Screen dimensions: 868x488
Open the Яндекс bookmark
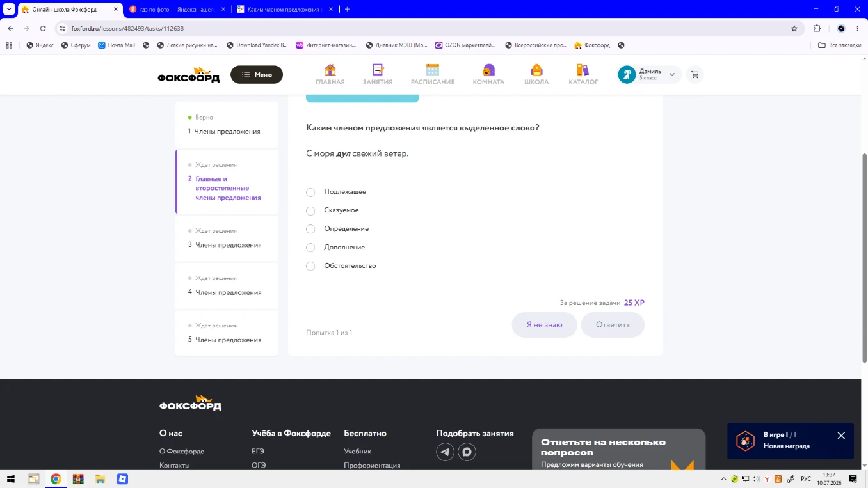point(40,45)
